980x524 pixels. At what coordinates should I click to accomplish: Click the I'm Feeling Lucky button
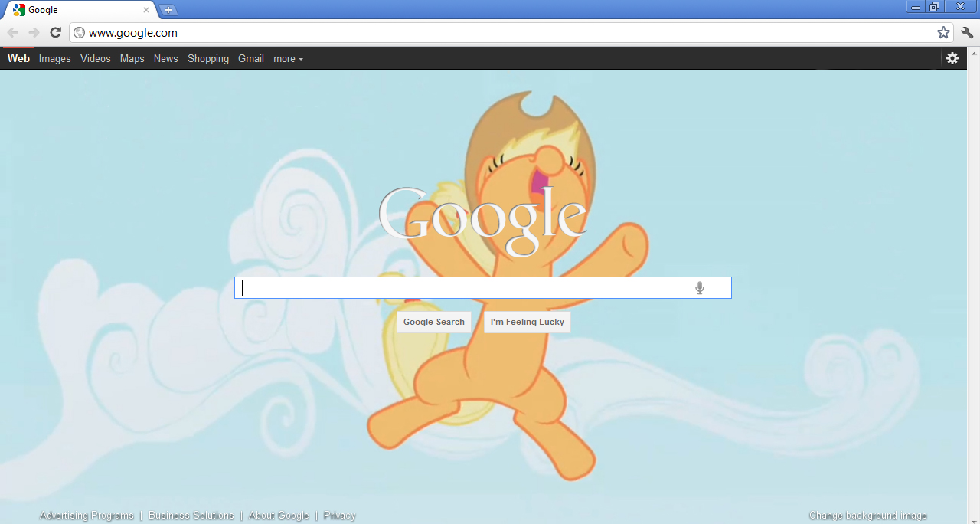[528, 322]
